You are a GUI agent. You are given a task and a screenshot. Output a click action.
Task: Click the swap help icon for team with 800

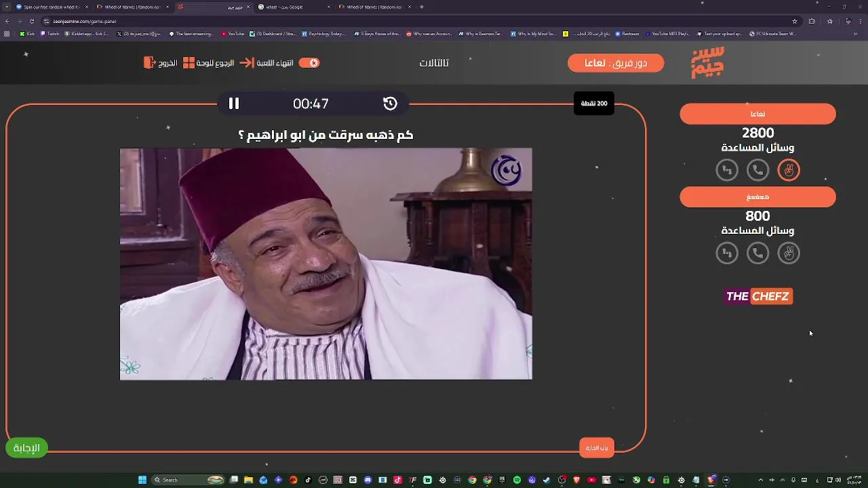pyautogui.click(x=727, y=253)
